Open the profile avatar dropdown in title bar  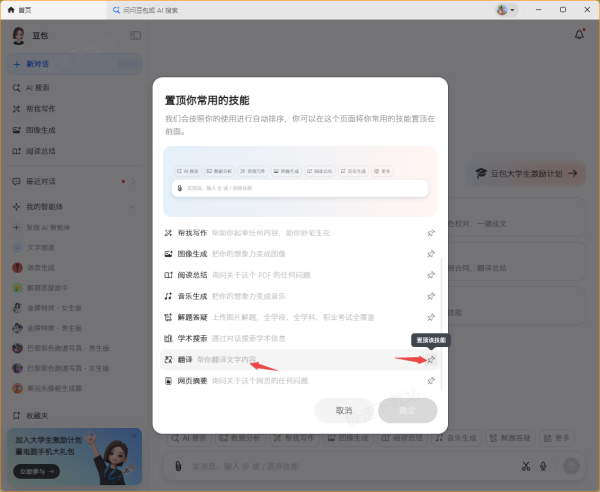[x=506, y=10]
